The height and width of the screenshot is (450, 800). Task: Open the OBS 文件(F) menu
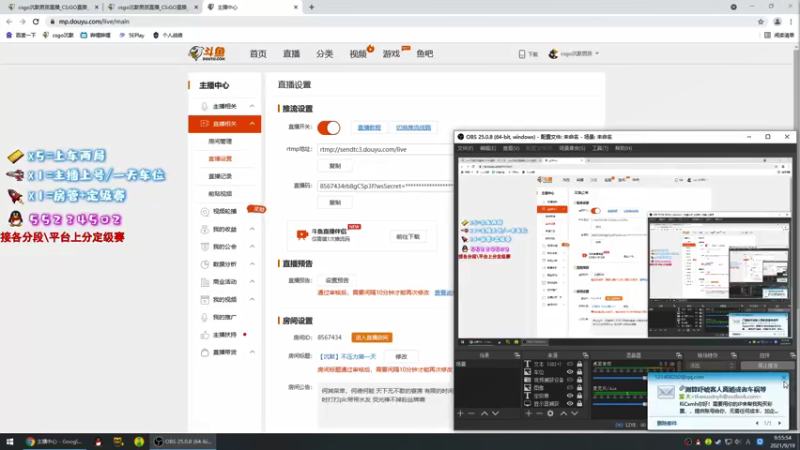(x=465, y=148)
